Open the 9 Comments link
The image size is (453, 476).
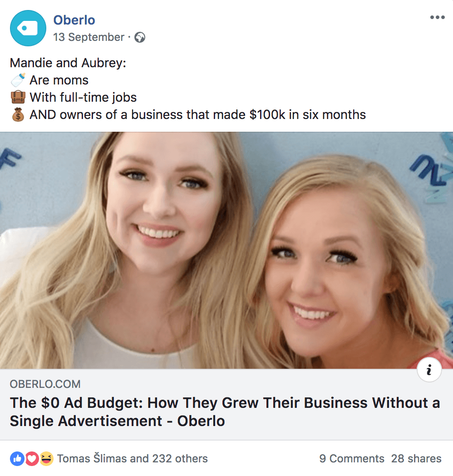[x=352, y=458]
